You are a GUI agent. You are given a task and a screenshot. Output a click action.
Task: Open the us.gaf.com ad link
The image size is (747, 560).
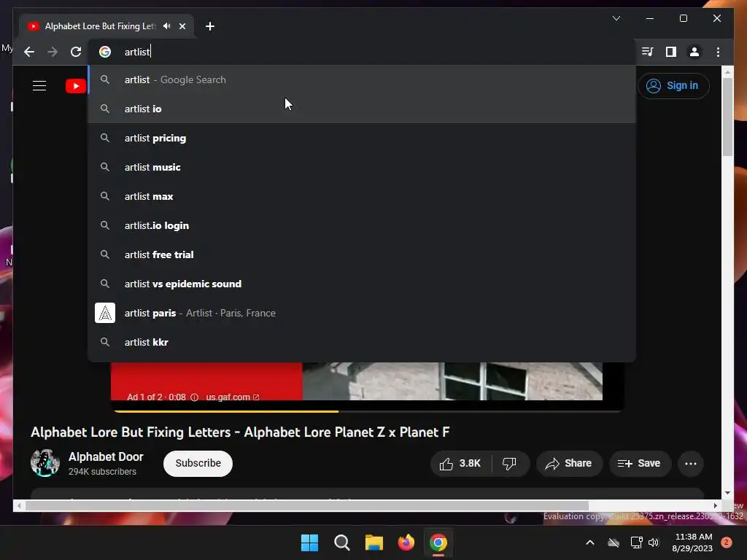[232, 397]
